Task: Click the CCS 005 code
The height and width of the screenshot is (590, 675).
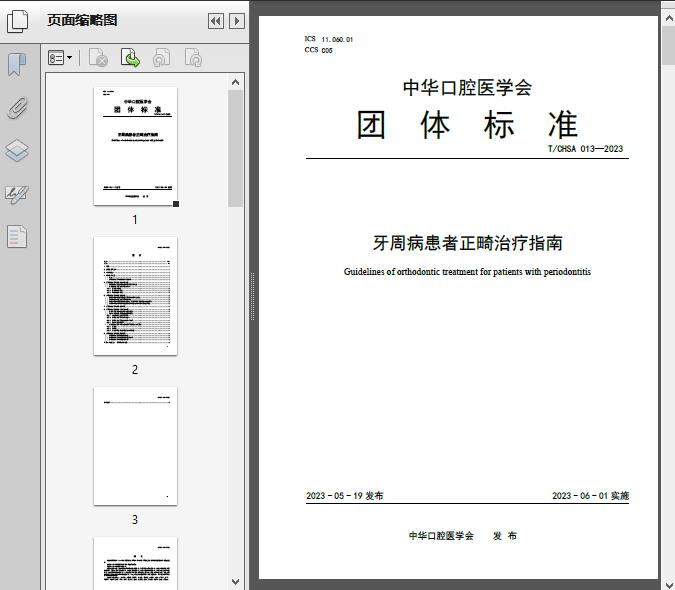Action: [x=319, y=50]
